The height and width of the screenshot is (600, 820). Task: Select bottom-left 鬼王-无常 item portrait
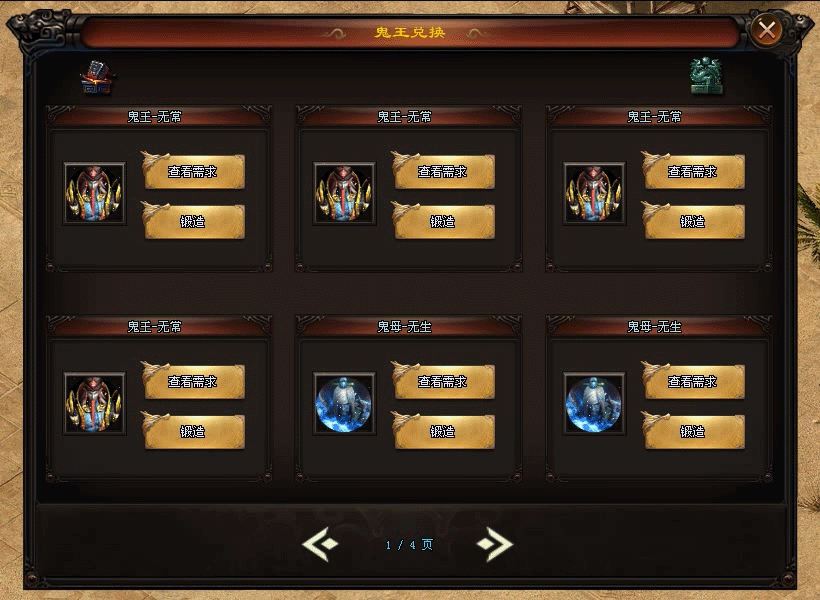pyautogui.click(x=95, y=404)
